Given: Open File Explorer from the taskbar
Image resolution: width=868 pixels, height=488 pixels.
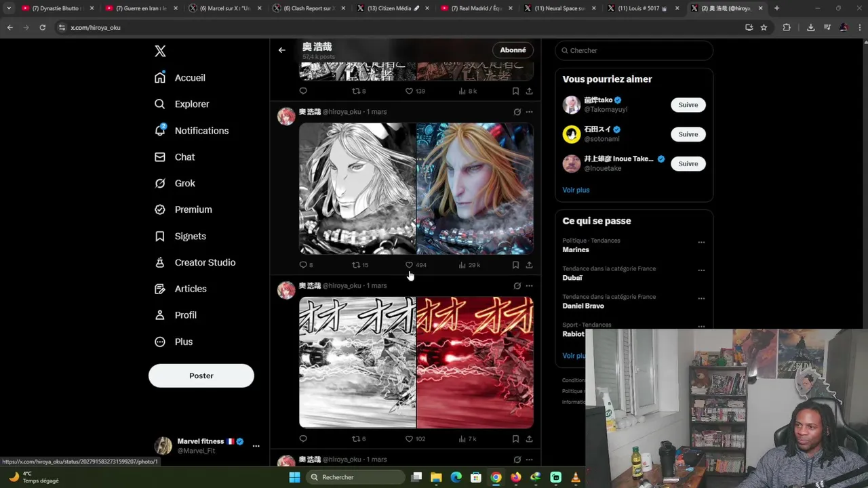Looking at the screenshot, I should pos(436,477).
